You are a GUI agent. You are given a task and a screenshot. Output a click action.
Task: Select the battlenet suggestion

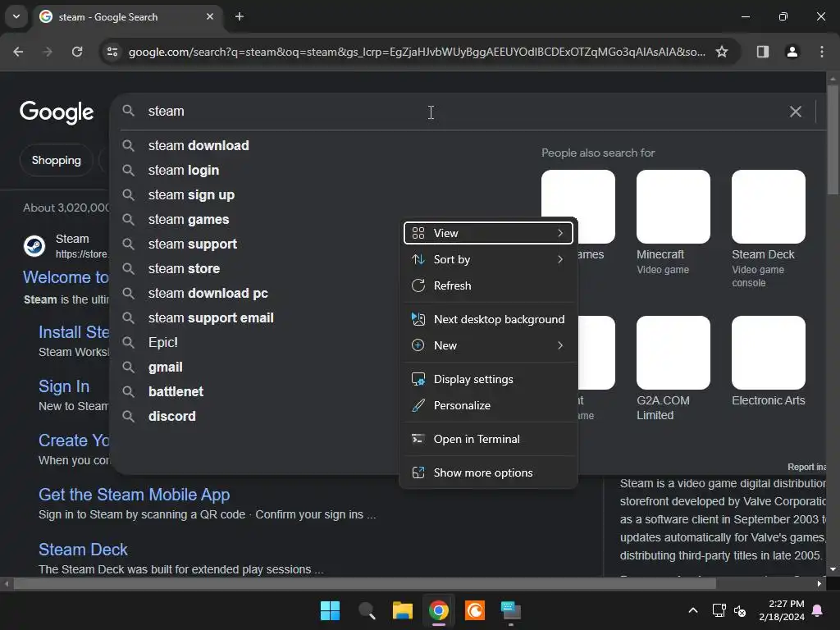176,392
